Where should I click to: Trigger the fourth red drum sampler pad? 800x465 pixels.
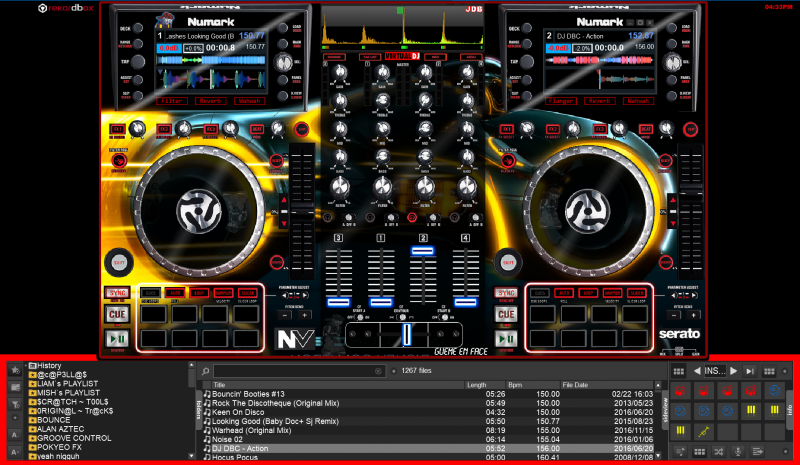point(751,391)
